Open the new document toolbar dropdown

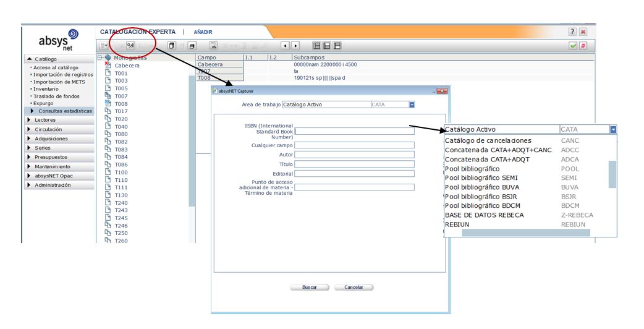point(104,46)
